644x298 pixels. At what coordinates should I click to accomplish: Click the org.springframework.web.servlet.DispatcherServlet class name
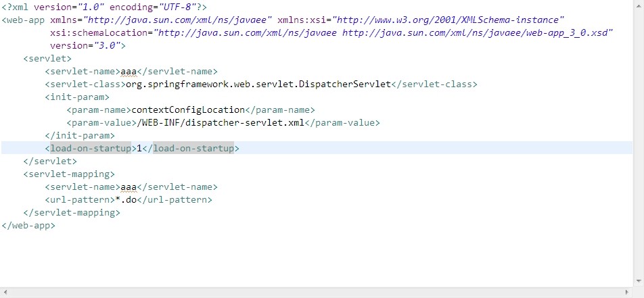click(x=258, y=84)
